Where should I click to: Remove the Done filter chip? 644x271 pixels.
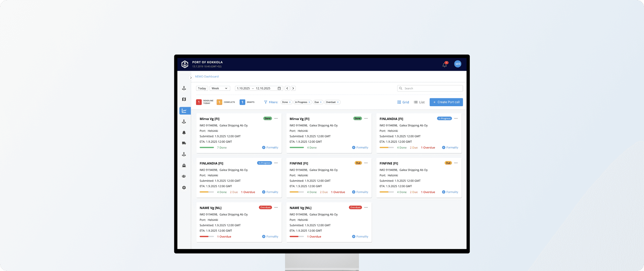point(290,102)
